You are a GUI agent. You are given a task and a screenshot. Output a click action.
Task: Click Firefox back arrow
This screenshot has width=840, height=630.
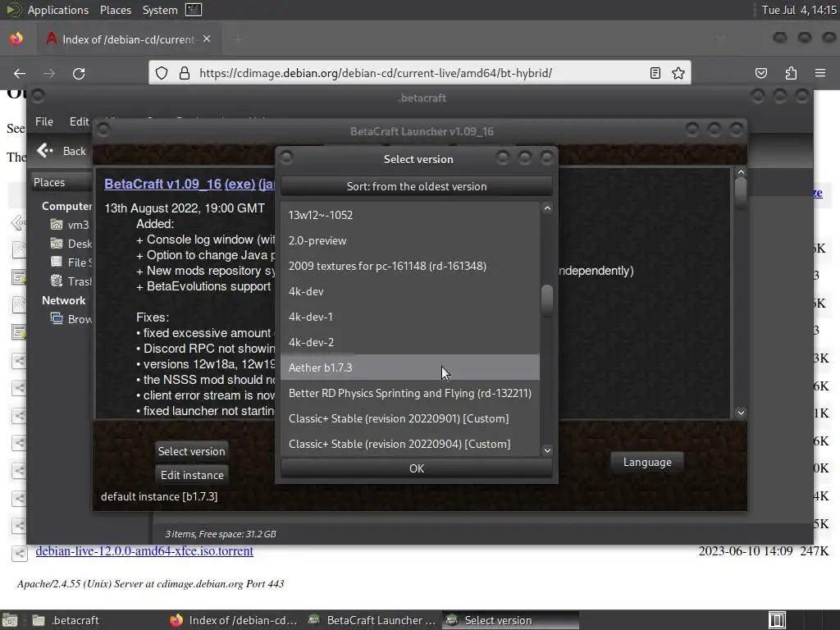point(20,73)
